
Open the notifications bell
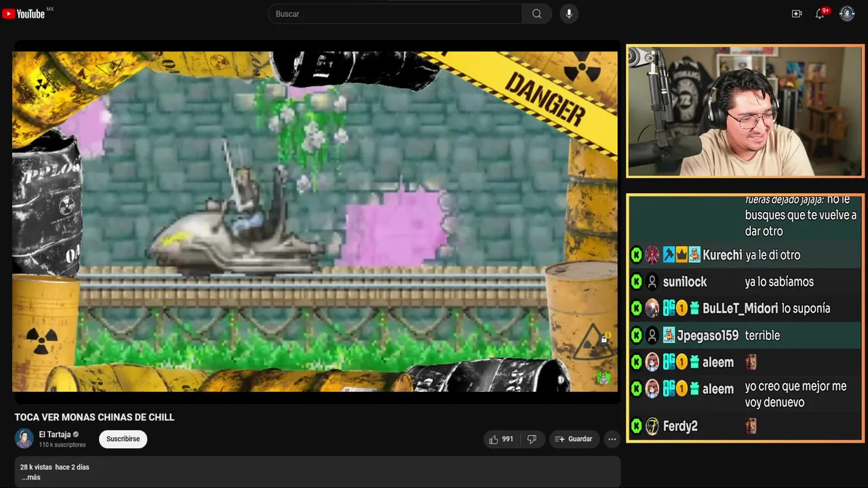(820, 14)
